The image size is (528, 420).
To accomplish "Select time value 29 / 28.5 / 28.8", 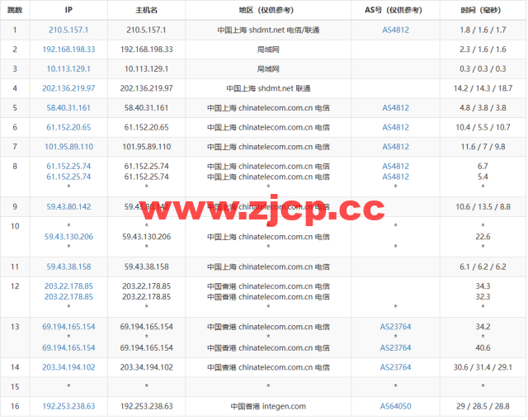I will tap(483, 407).
